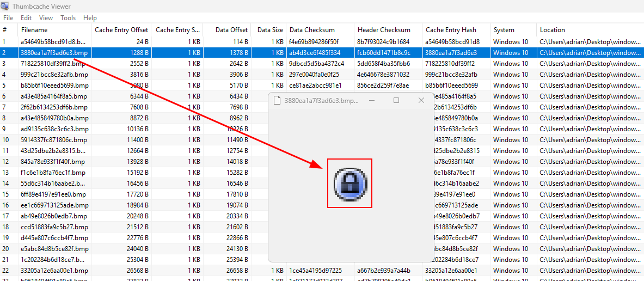Select the 999c21bcc8e32afb.bmp entry
Image resolution: width=644 pixels, height=281 pixels.
(53, 75)
